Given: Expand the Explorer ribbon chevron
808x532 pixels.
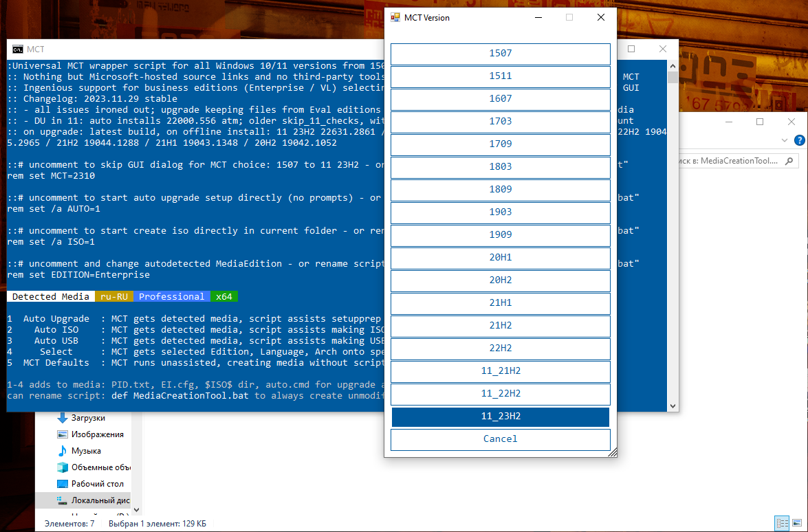Looking at the screenshot, I should coord(785,140).
